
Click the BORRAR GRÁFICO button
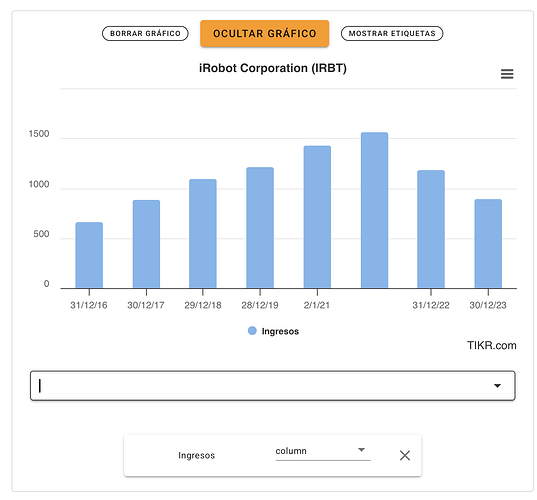tap(145, 34)
